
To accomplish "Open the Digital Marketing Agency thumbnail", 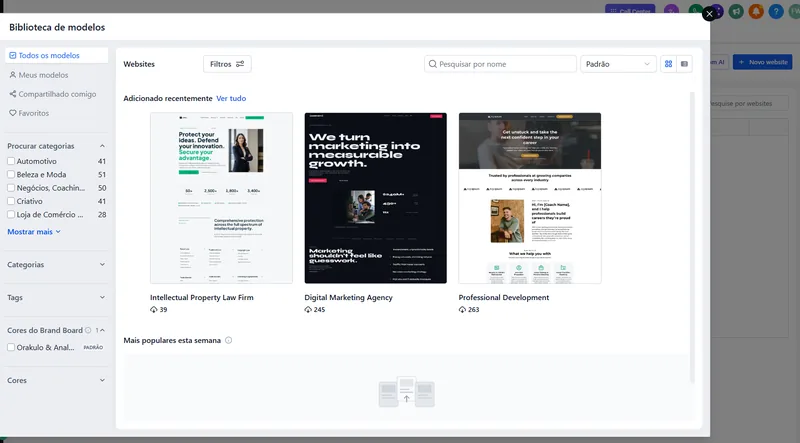I will [376, 198].
